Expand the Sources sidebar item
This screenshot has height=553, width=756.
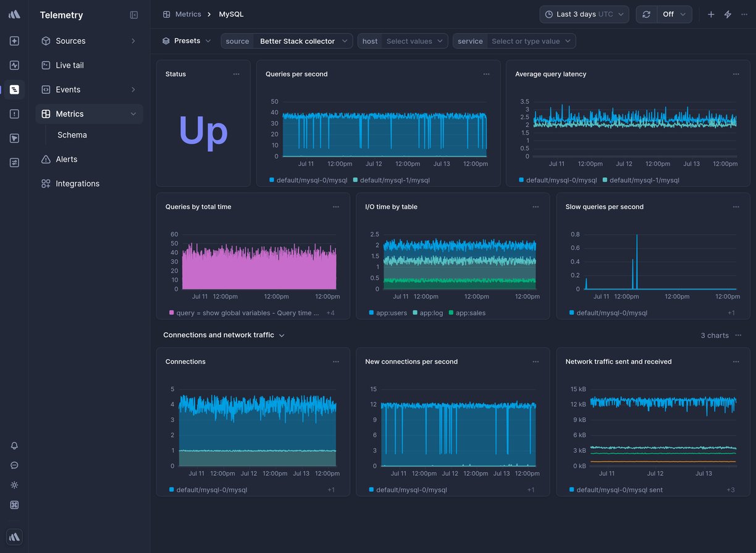(x=133, y=41)
